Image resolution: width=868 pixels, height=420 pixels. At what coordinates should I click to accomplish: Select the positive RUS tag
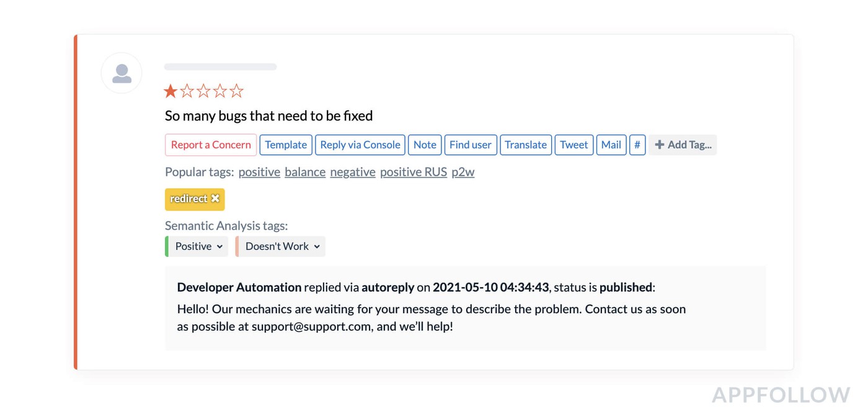point(414,172)
